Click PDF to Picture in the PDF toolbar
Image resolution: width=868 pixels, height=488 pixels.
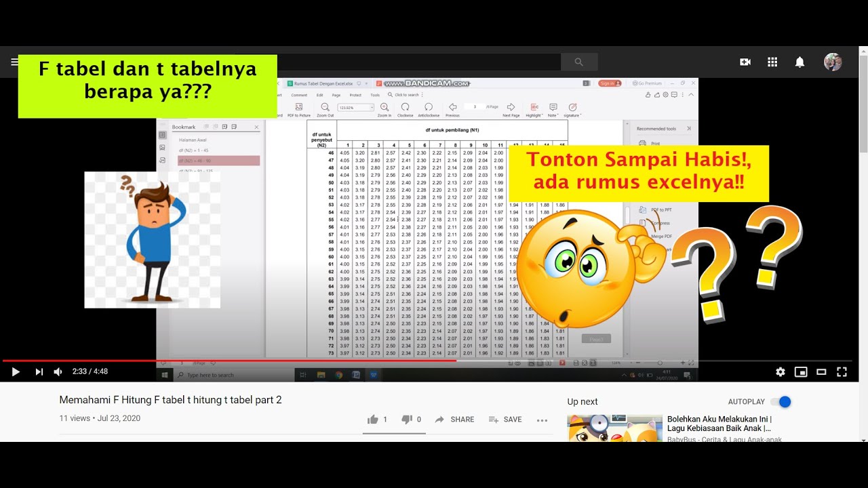click(x=298, y=110)
